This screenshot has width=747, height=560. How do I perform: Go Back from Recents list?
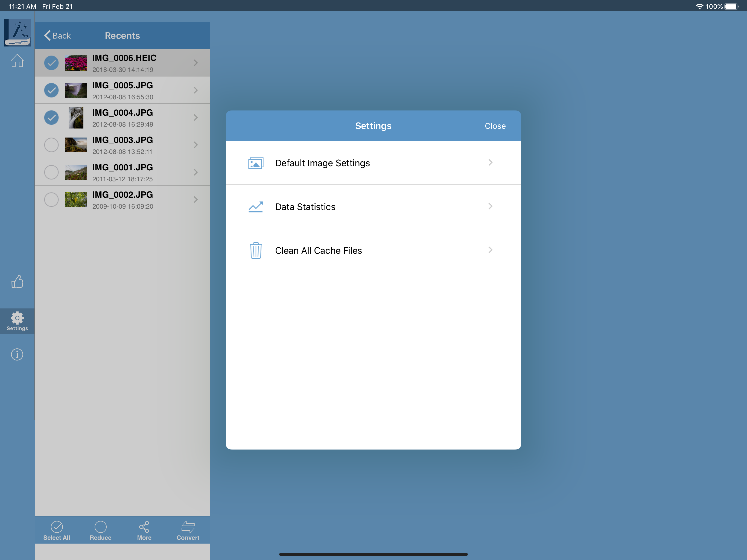coord(57,36)
